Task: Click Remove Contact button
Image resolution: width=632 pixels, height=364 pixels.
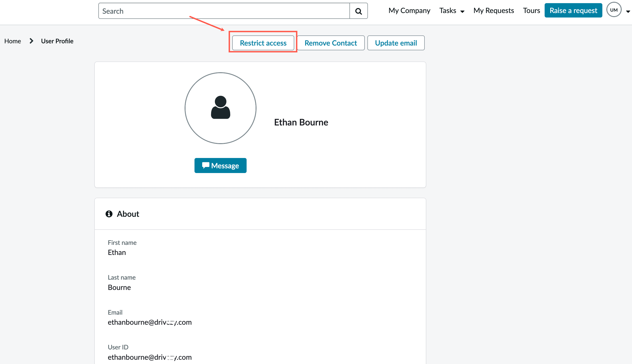Action: pyautogui.click(x=331, y=43)
